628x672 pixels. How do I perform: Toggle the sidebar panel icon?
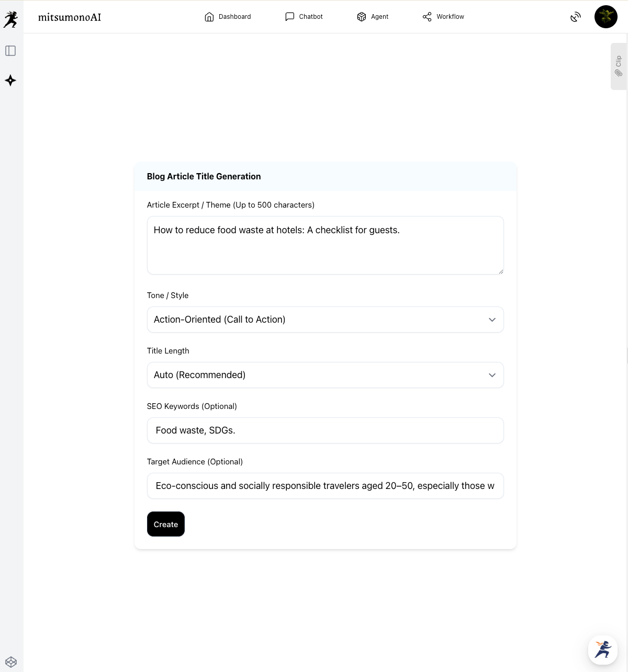[10, 51]
